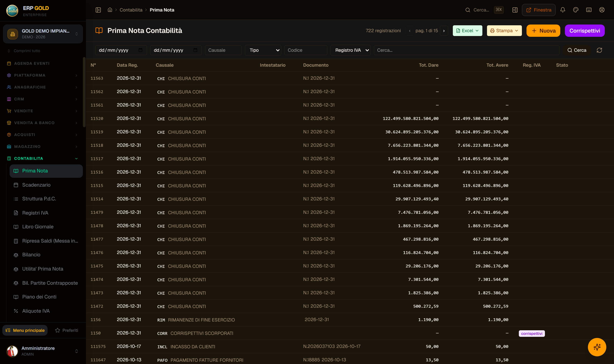This screenshot has height=364, width=614.
Task: Create new entry with Nuova button
Action: point(543,31)
